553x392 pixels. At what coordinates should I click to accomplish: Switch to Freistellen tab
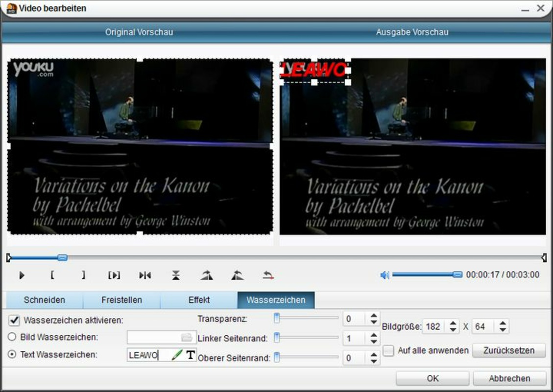tap(121, 300)
